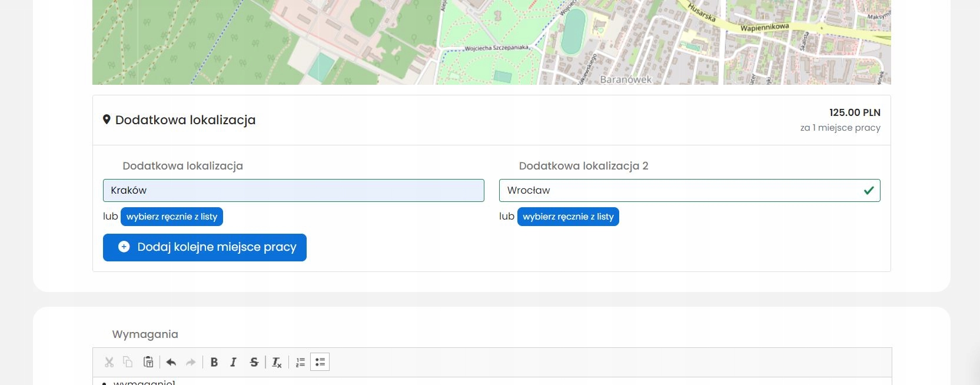Click the green checkmark in Wrocław field
The image size is (980, 385).
pos(868,190)
